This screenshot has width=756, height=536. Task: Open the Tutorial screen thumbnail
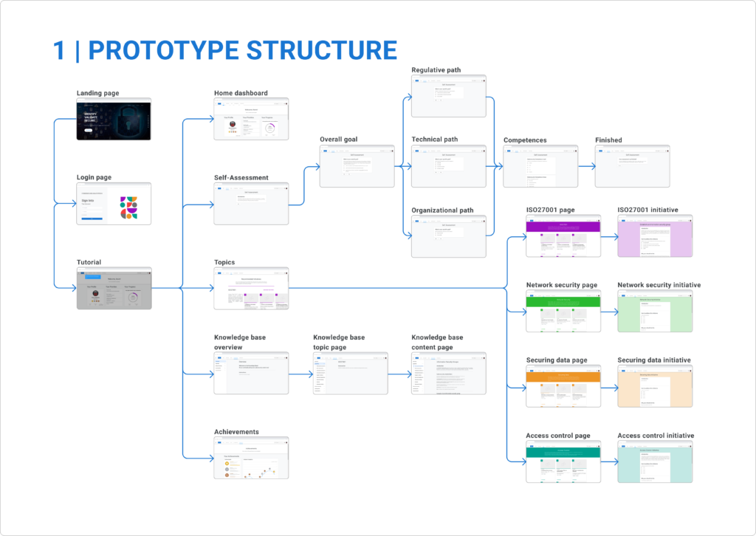114,288
